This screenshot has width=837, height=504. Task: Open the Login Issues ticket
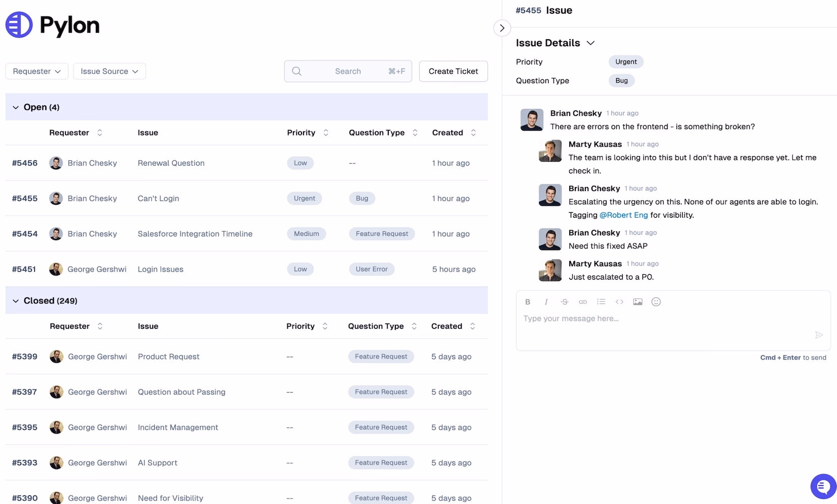[247, 269]
